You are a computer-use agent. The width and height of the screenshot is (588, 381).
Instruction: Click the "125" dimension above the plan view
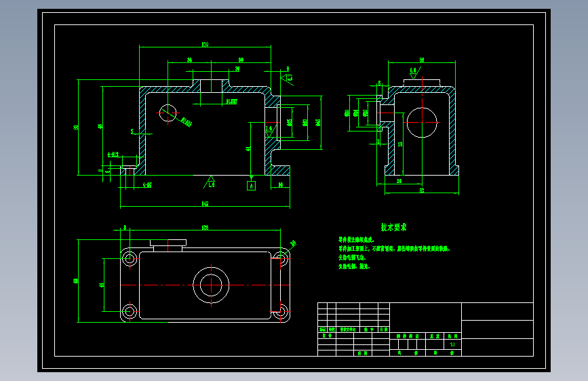click(205, 228)
